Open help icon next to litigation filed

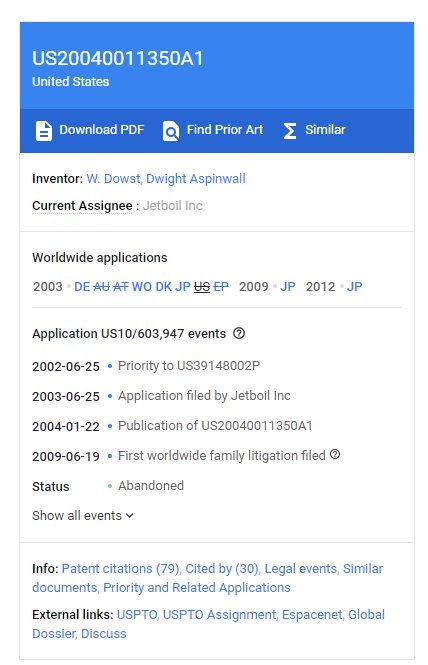click(x=335, y=455)
